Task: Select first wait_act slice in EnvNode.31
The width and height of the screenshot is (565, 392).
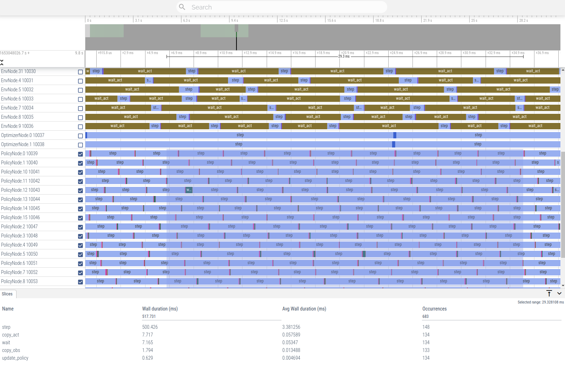Action: click(145, 71)
